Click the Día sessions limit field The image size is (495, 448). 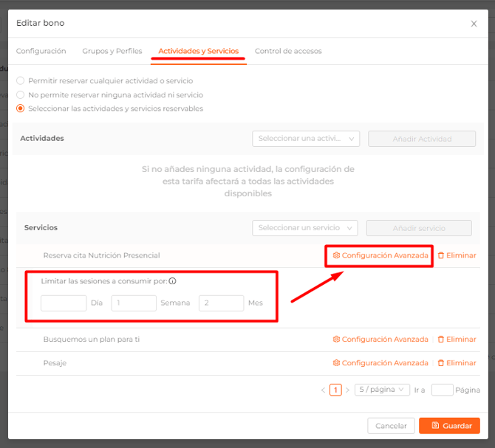click(64, 303)
